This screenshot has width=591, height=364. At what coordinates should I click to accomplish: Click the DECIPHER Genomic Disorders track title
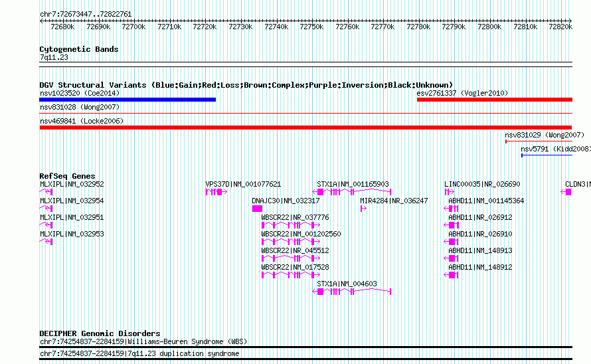(x=100, y=333)
